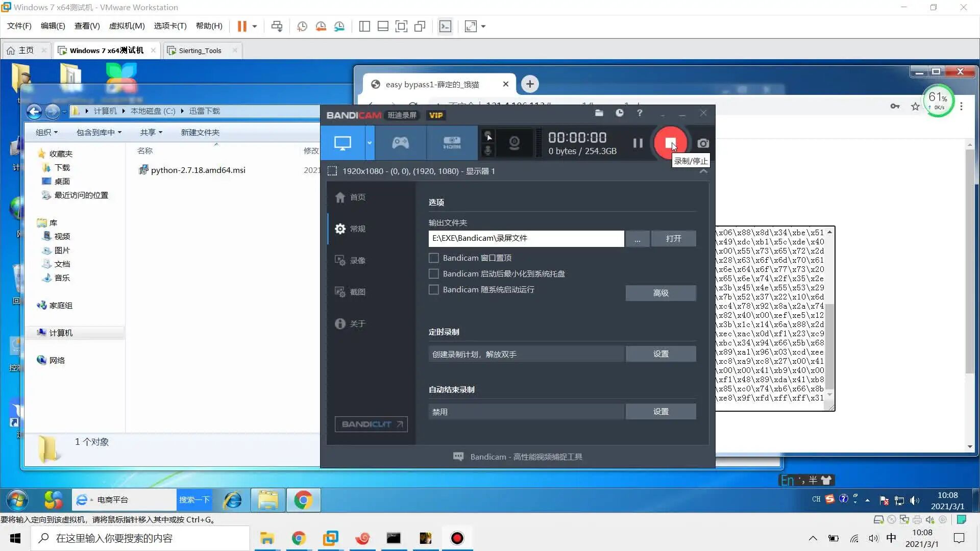Open the 选项卡(T) menu

[170, 26]
